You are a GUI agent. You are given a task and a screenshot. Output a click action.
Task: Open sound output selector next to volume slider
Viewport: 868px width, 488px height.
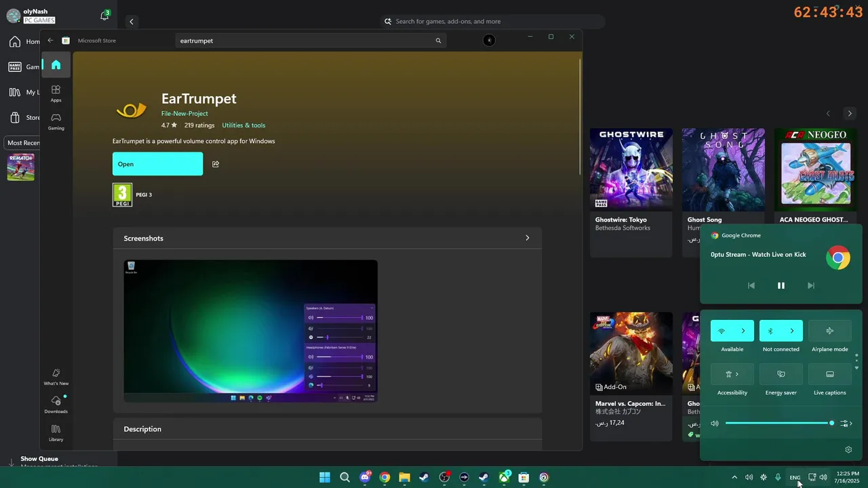pos(846,424)
